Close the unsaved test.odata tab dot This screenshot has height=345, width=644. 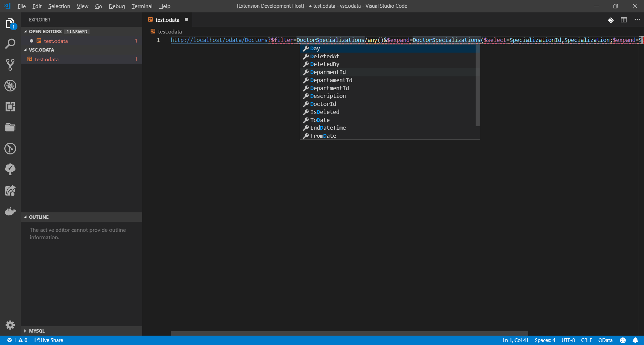[186, 19]
